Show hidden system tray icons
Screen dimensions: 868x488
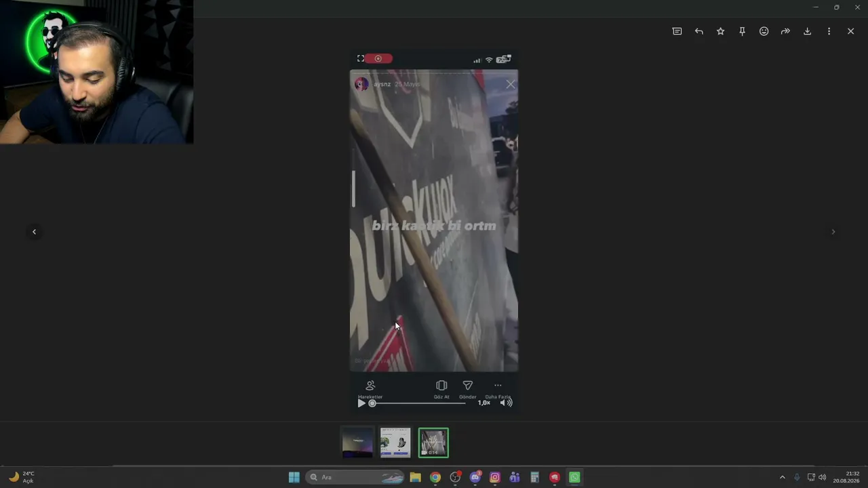click(782, 477)
